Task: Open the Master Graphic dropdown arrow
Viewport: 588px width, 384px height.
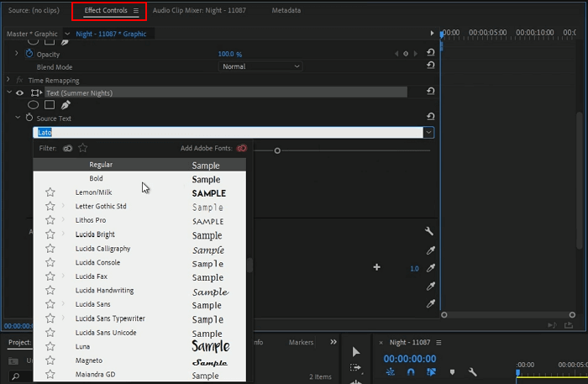Action: (x=67, y=34)
